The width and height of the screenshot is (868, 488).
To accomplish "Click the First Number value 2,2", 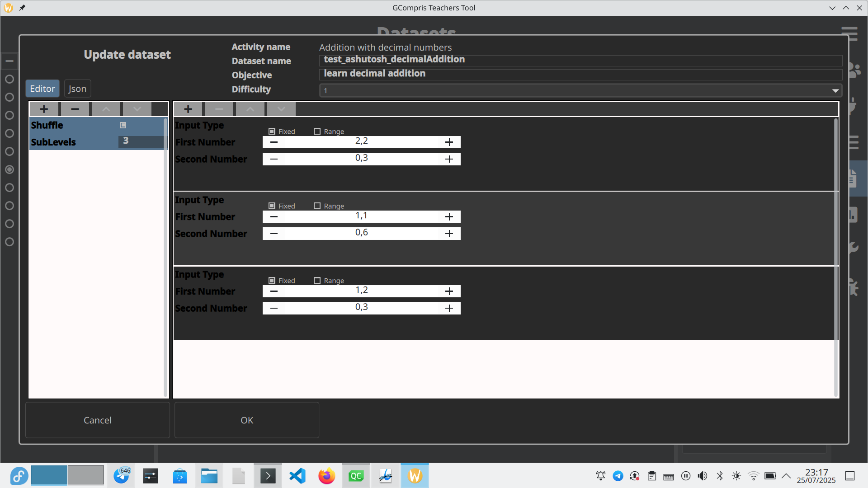I will (x=362, y=141).
